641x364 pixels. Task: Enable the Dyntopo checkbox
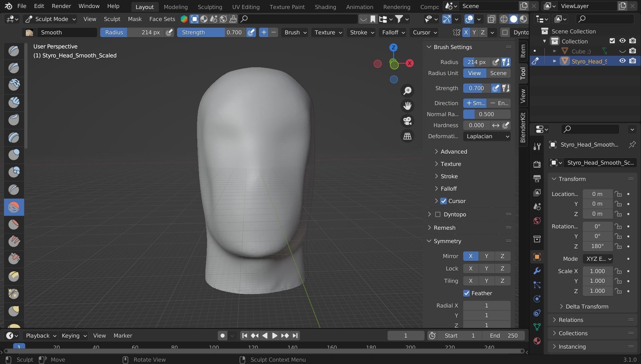pos(438,214)
